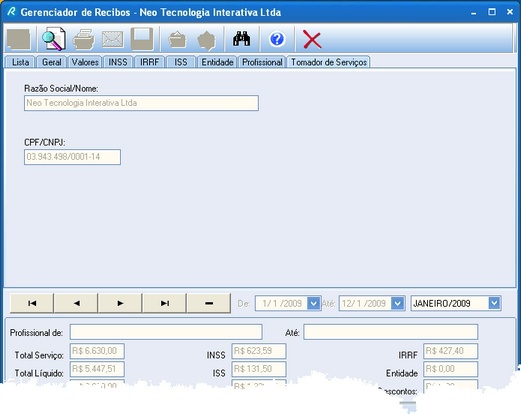Open search with the binoculars icon
521x414 pixels.
pos(242,39)
